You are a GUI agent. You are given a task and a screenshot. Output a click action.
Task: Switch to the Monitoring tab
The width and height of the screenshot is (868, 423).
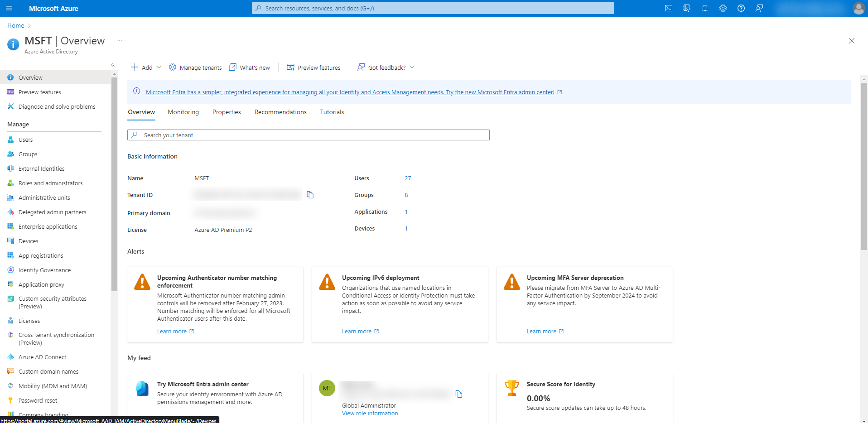tap(183, 112)
